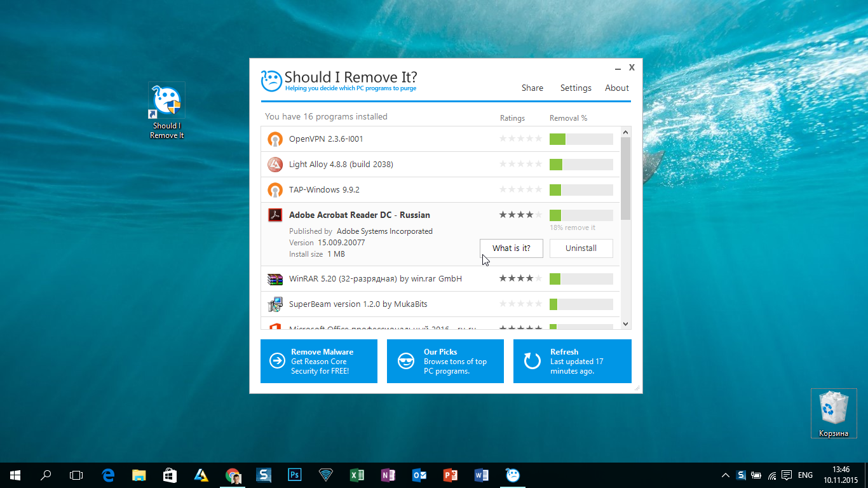Screen dimensions: 868x488
Task: Click the '18% remove it' text
Action: tap(573, 227)
